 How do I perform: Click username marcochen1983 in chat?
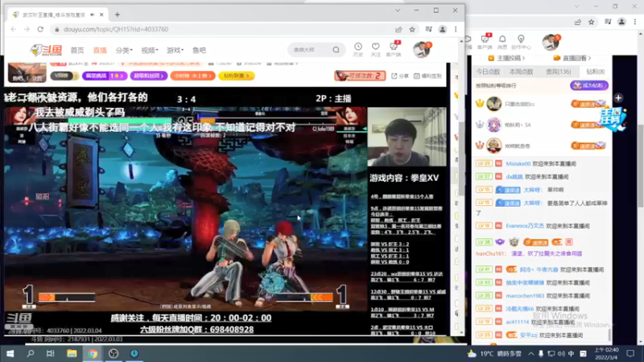click(525, 295)
